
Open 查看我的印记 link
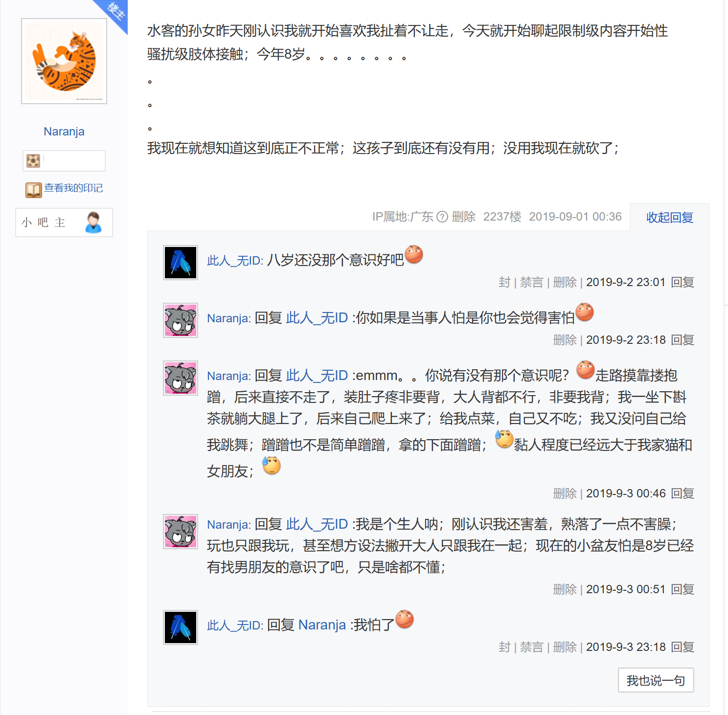pyautogui.click(x=73, y=188)
